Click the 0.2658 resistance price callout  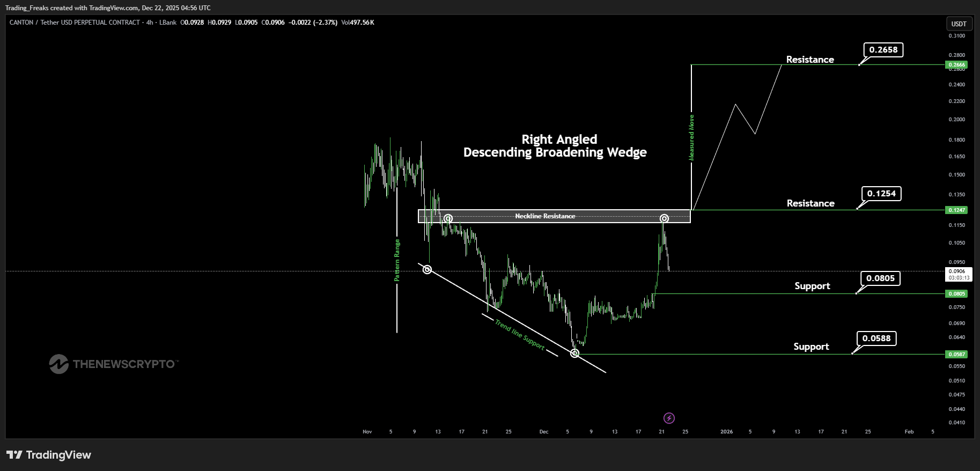pyautogui.click(x=883, y=50)
